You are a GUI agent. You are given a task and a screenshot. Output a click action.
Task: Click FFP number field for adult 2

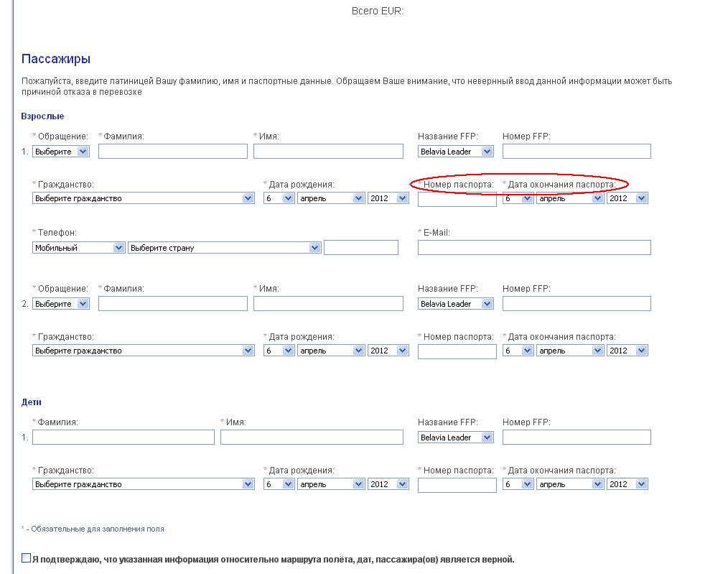[577, 304]
